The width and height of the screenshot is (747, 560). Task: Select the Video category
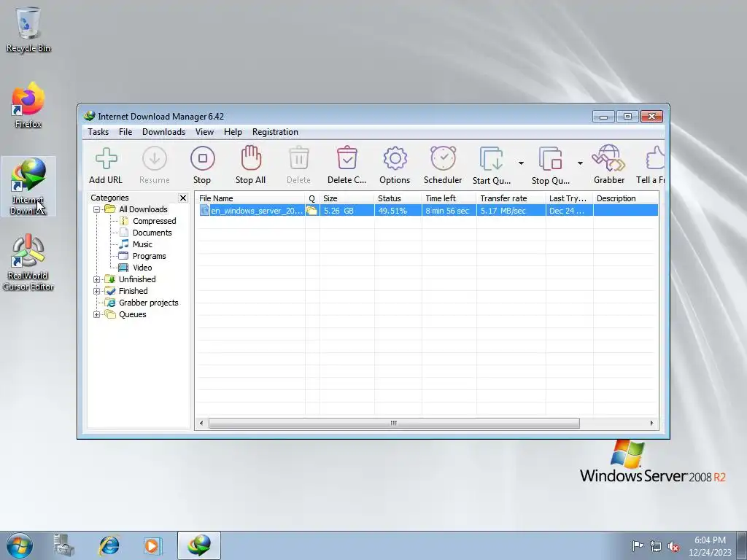142,268
